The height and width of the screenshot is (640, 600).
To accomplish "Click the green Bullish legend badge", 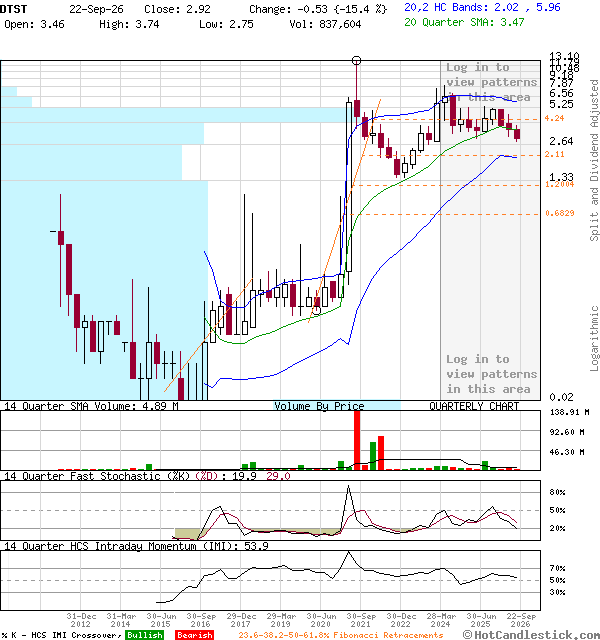I will tap(144, 635).
